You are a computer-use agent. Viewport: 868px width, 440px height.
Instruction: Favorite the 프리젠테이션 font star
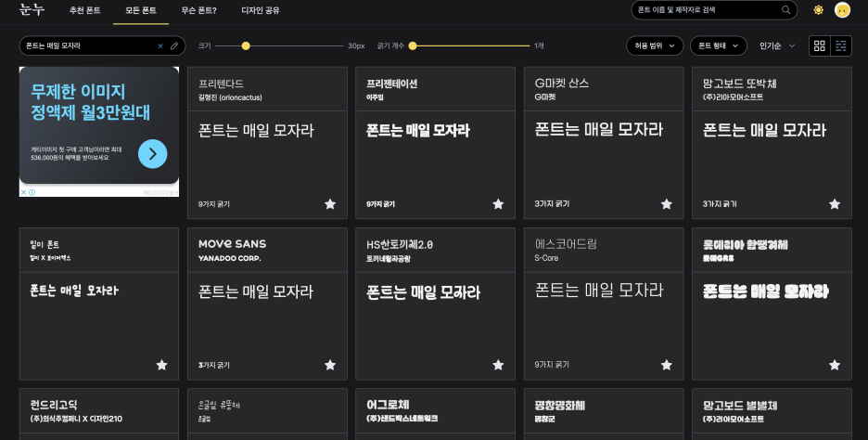click(498, 204)
